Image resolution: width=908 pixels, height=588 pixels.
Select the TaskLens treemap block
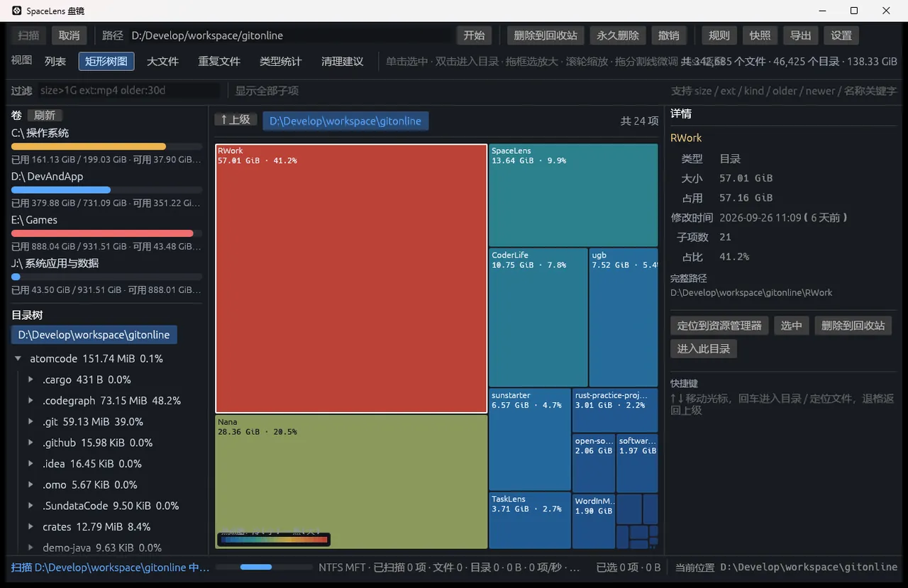click(530, 521)
